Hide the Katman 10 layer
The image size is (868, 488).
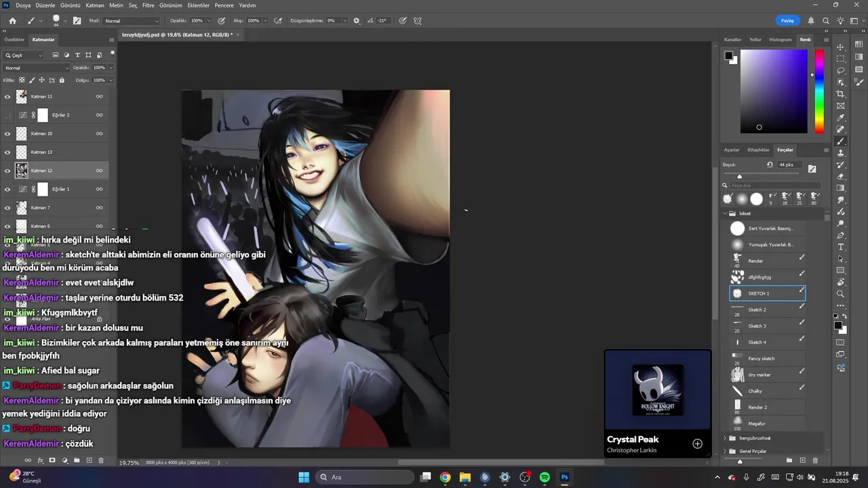pos(7,134)
